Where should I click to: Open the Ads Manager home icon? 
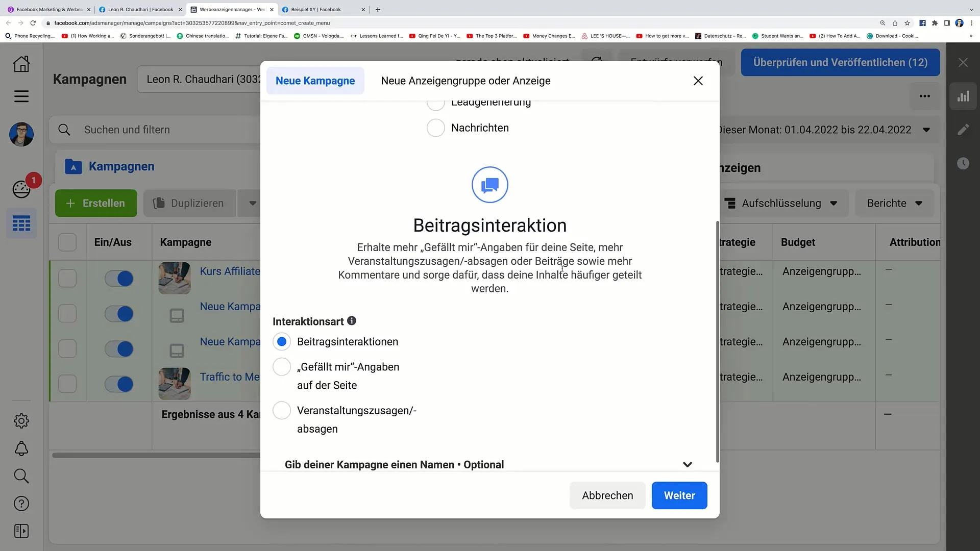pyautogui.click(x=21, y=64)
